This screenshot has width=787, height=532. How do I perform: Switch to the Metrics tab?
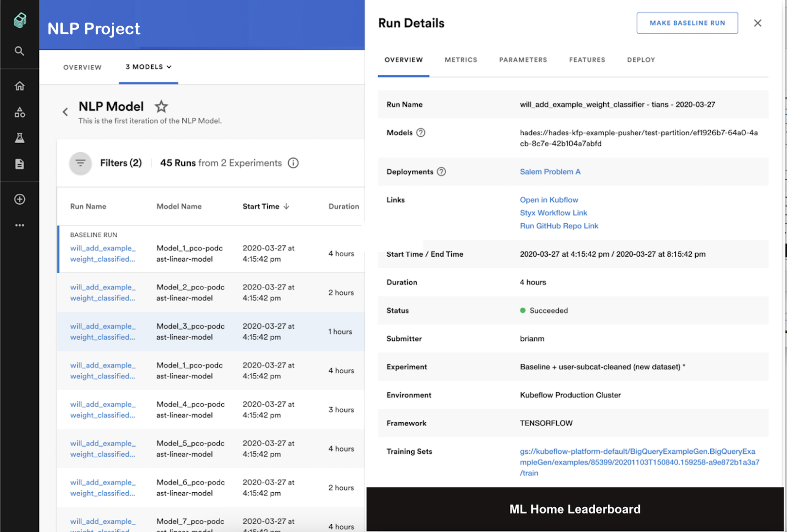(461, 60)
